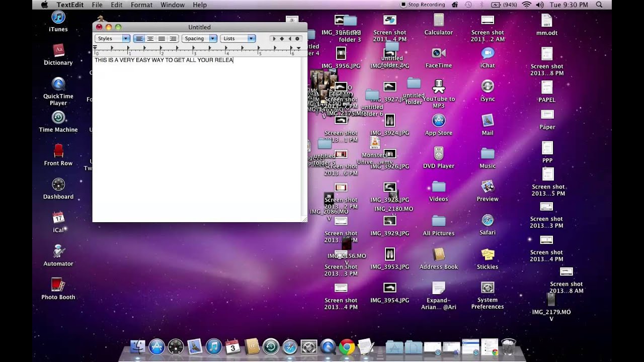Viewport: 644px width, 362px height.
Task: Select the PAPEL document on desktop
Action: click(x=547, y=92)
